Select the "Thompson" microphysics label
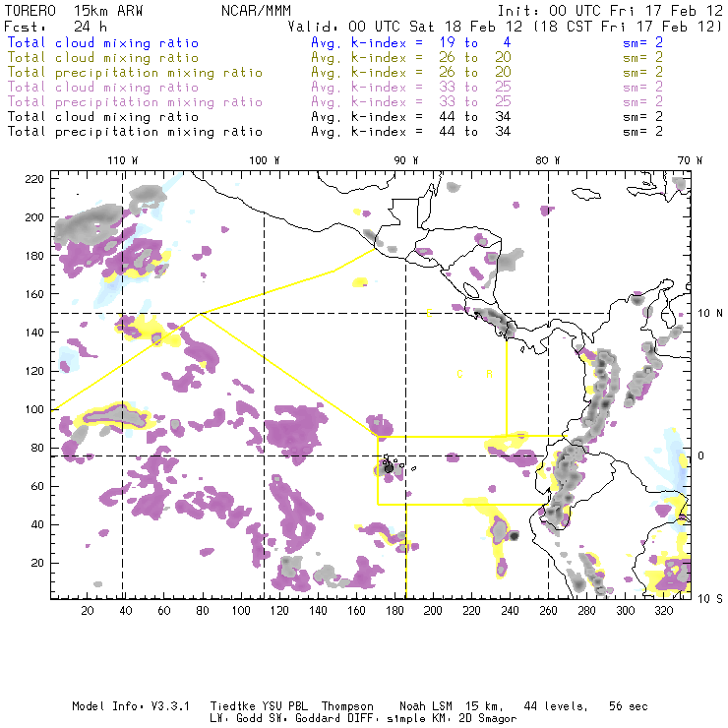The image size is (728, 728). click(347, 706)
